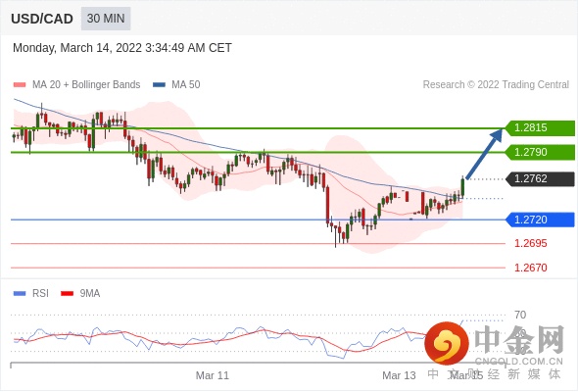Click the RSI 70 level label
Image resolution: width=578 pixels, height=392 pixels.
[x=520, y=315]
